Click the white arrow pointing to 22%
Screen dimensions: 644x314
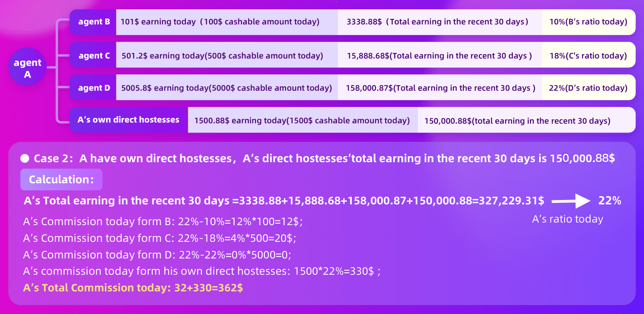click(x=571, y=201)
